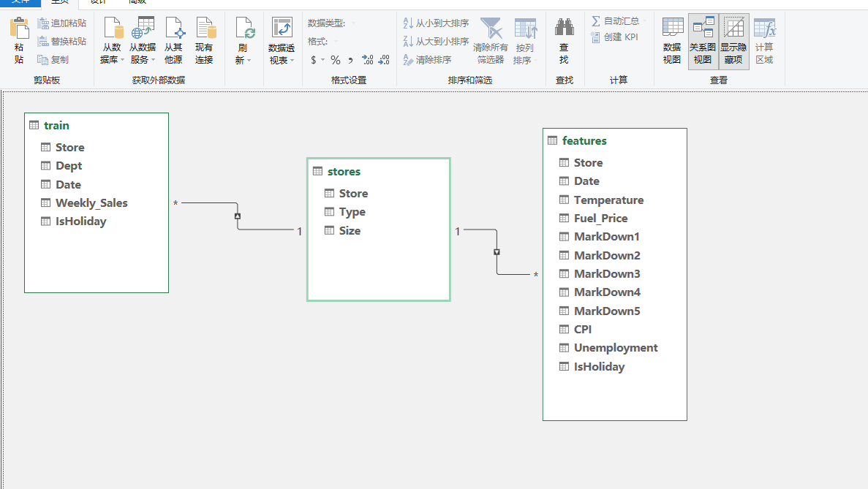
Task: Click 复制 (Copy) button
Action: pos(53,60)
